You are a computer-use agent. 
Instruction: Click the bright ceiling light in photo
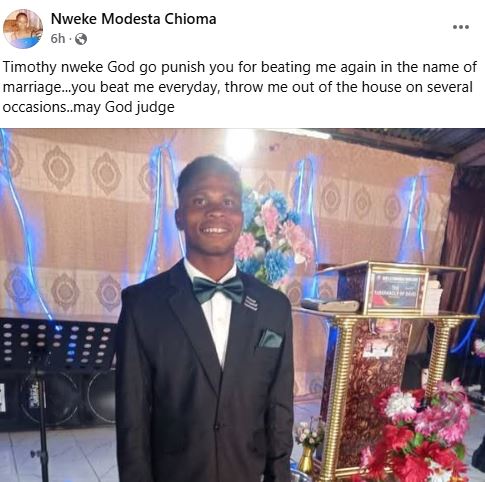tap(239, 144)
